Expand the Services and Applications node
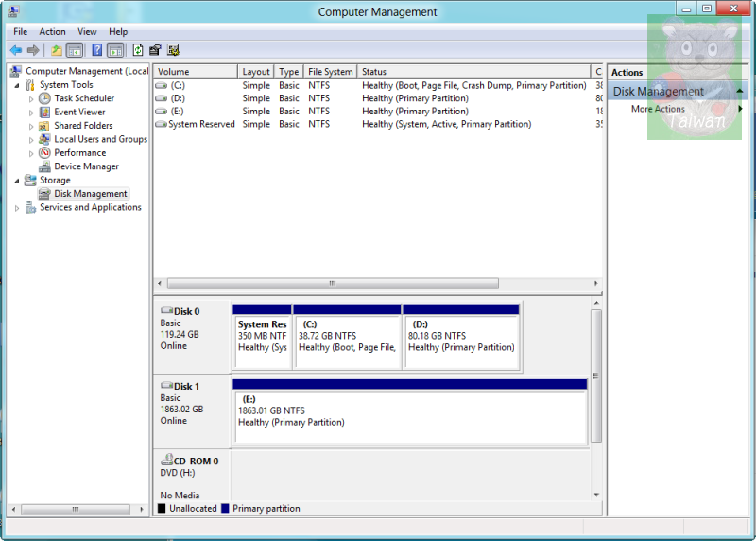756x541 pixels. (16, 208)
